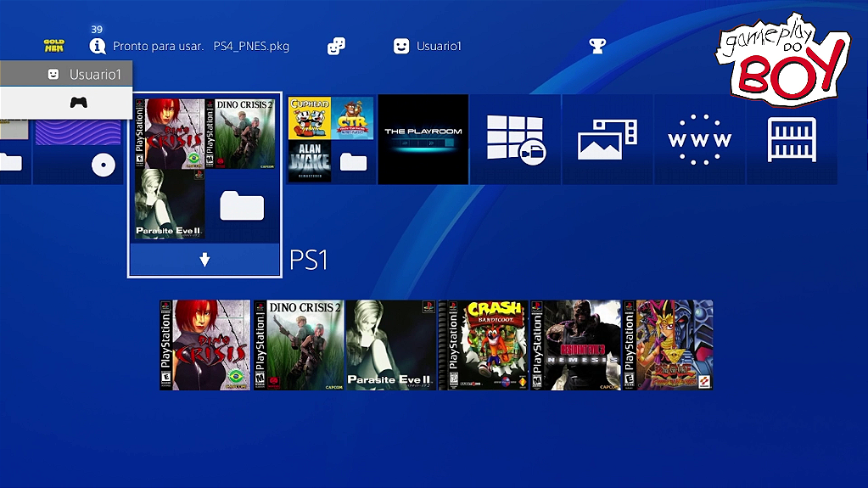
Task: Click the PS1 folder title label
Action: [x=309, y=260]
